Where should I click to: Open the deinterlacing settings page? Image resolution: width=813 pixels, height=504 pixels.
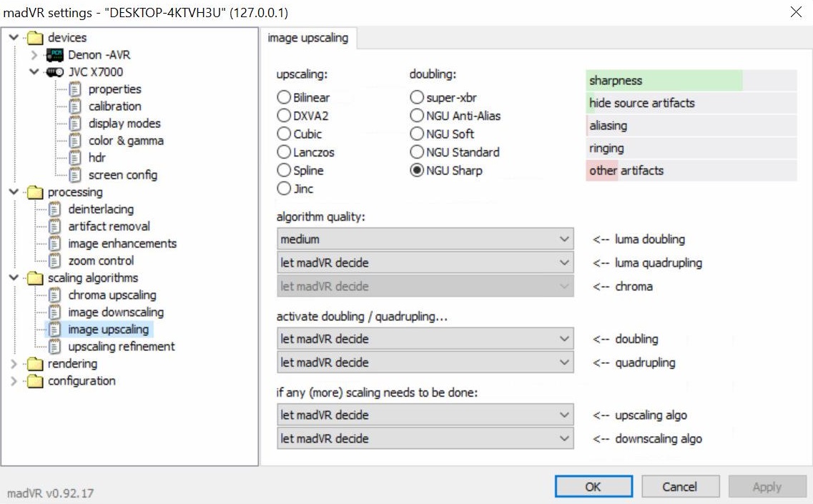pyautogui.click(x=101, y=209)
